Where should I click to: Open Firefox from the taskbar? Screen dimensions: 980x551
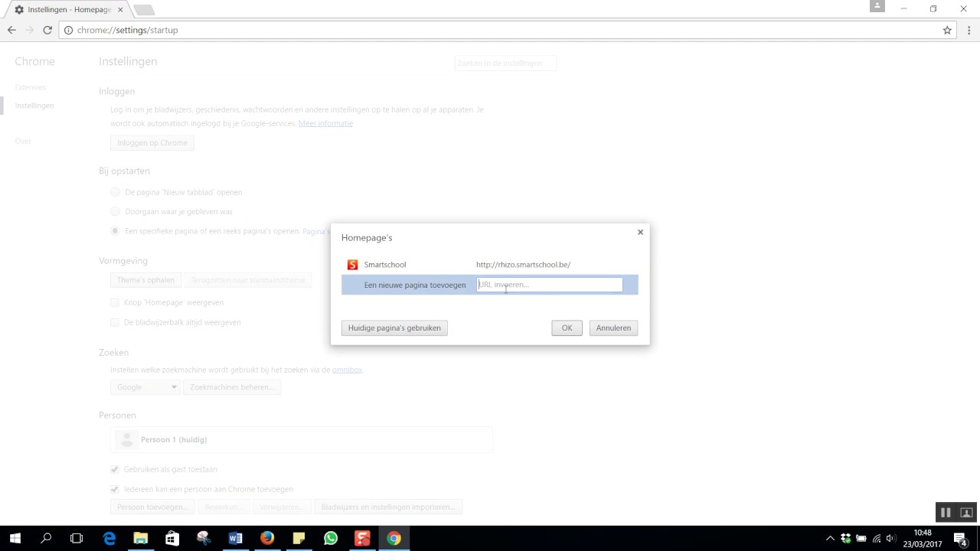pyautogui.click(x=266, y=538)
